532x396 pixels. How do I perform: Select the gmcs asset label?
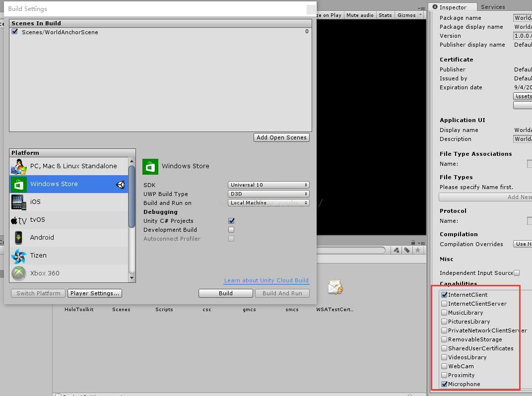coord(249,310)
